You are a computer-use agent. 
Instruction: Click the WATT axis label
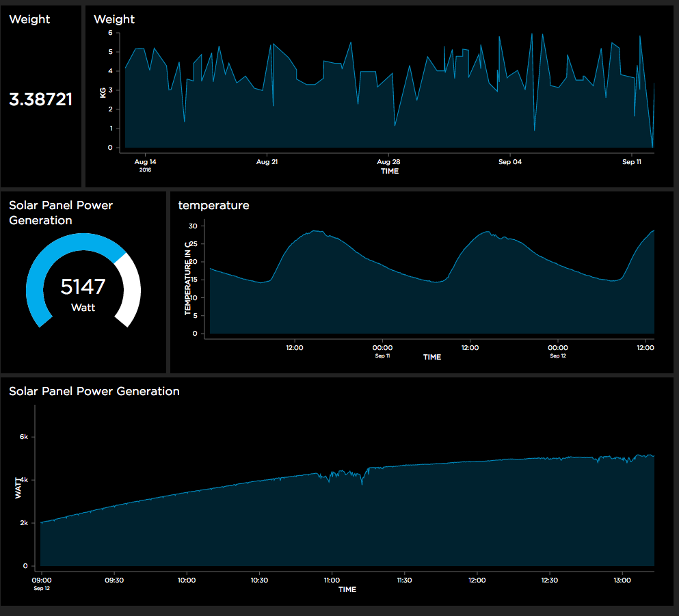(18, 488)
